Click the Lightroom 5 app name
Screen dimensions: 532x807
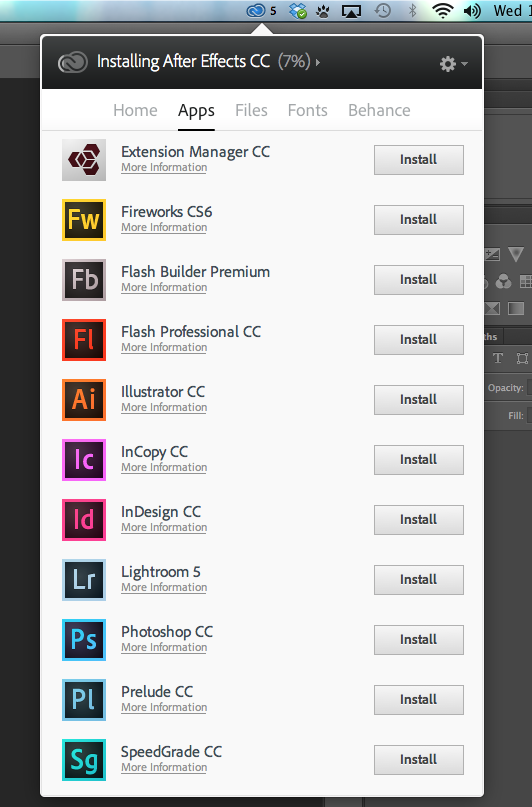tap(161, 572)
